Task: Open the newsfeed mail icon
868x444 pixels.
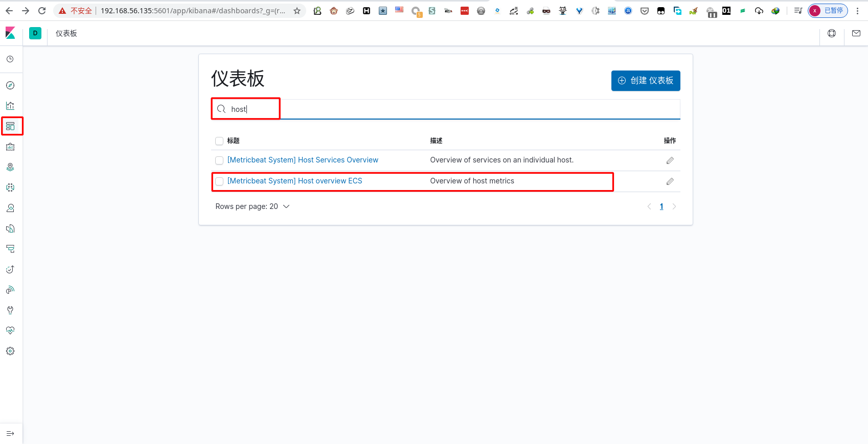Action: (856, 33)
